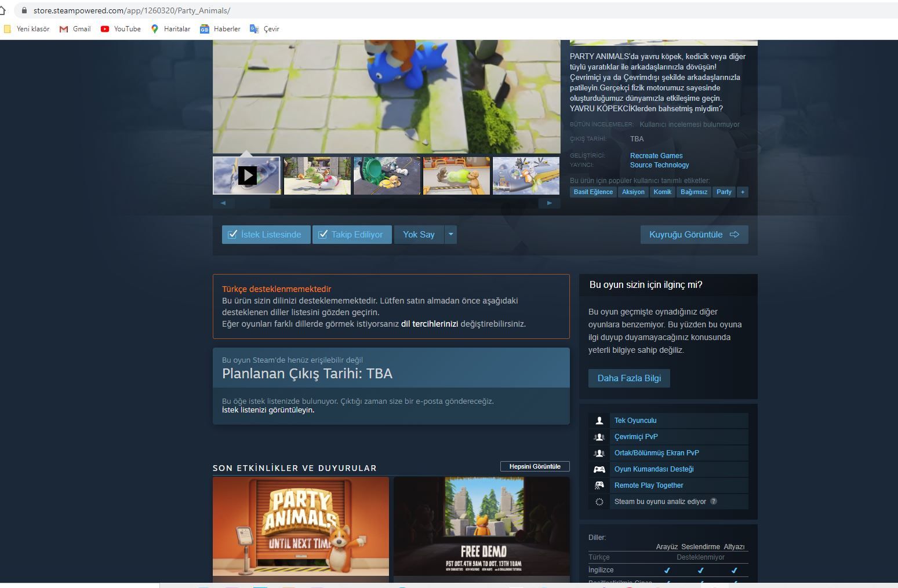This screenshot has width=898, height=588.
Task: Select the orange crane machinery screenshot thumbnail
Action: click(456, 175)
